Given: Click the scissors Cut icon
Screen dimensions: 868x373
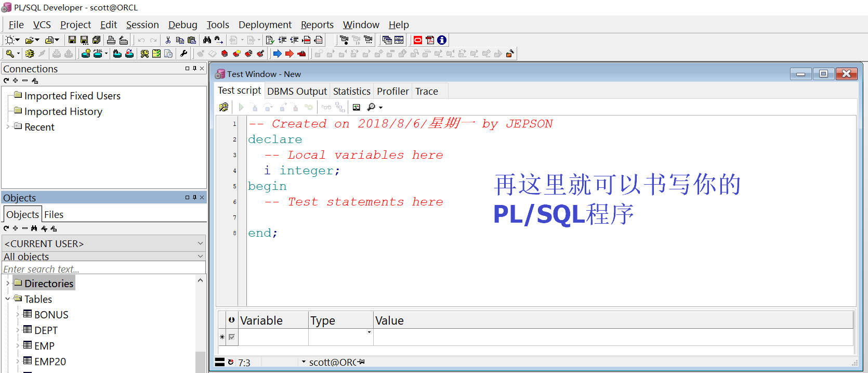Looking at the screenshot, I should pos(168,40).
